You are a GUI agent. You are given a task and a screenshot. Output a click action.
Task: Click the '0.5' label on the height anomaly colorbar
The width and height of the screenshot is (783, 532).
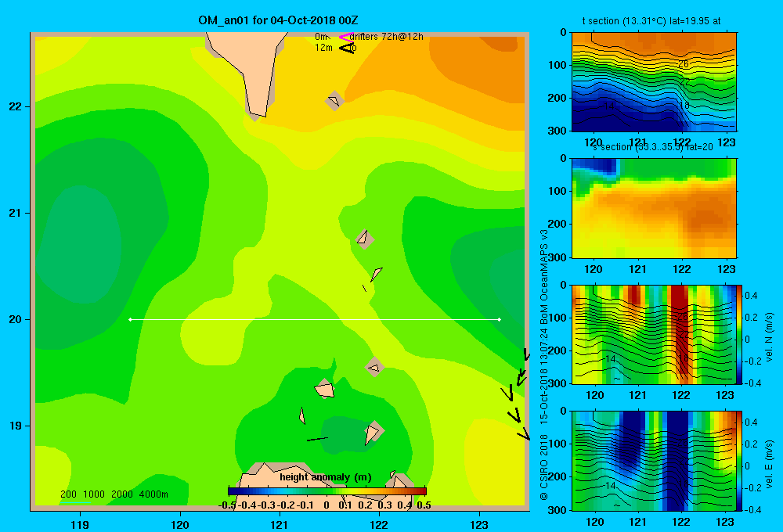coord(424,505)
